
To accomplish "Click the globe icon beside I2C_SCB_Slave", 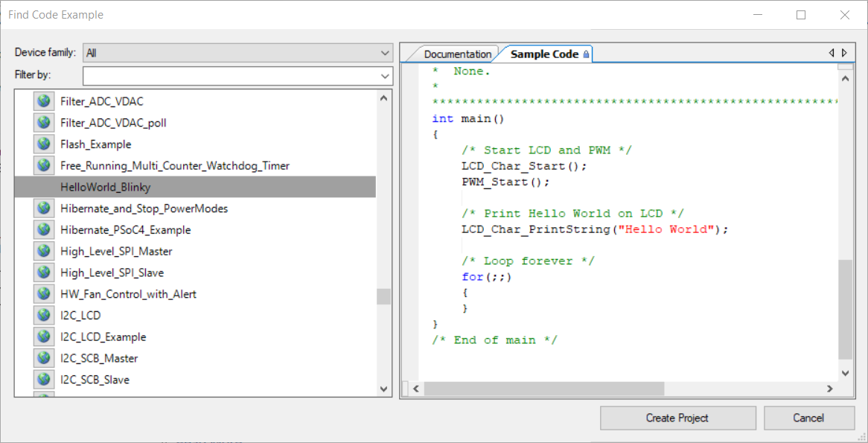I will pyautogui.click(x=43, y=379).
